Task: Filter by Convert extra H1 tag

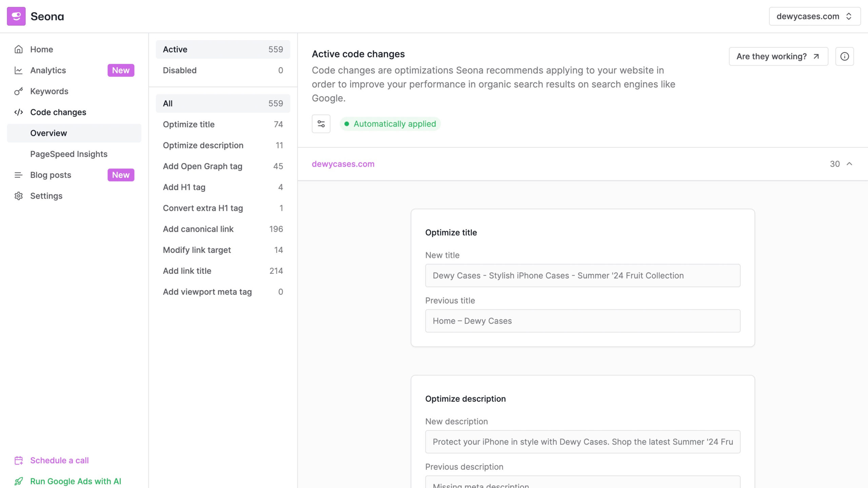Action: [x=223, y=208]
